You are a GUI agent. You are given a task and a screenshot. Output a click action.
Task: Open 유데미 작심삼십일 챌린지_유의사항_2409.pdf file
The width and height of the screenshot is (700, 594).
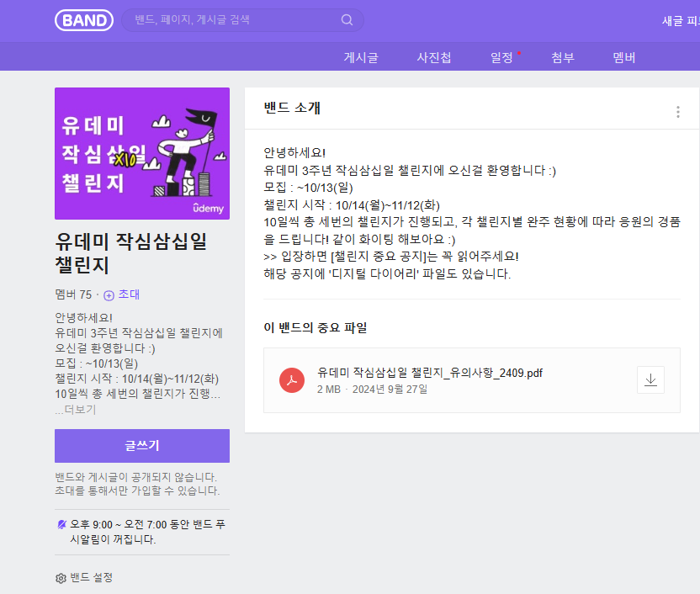pyautogui.click(x=429, y=373)
